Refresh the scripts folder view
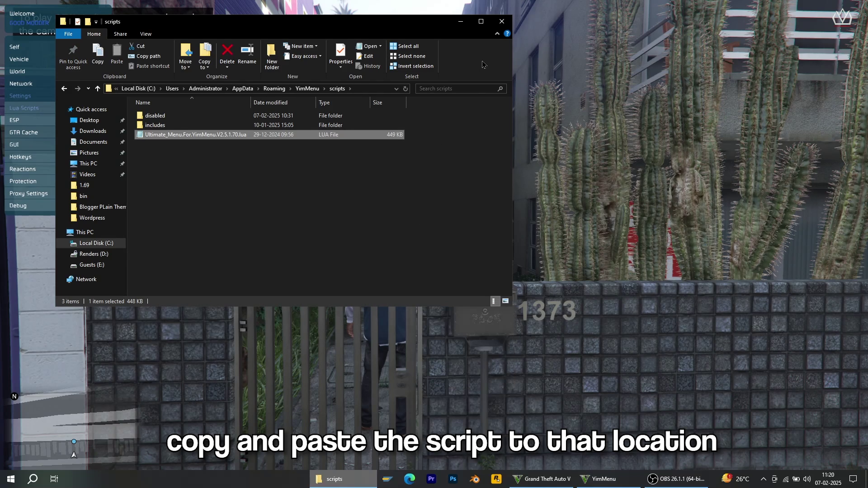The height and width of the screenshot is (488, 868). (406, 89)
